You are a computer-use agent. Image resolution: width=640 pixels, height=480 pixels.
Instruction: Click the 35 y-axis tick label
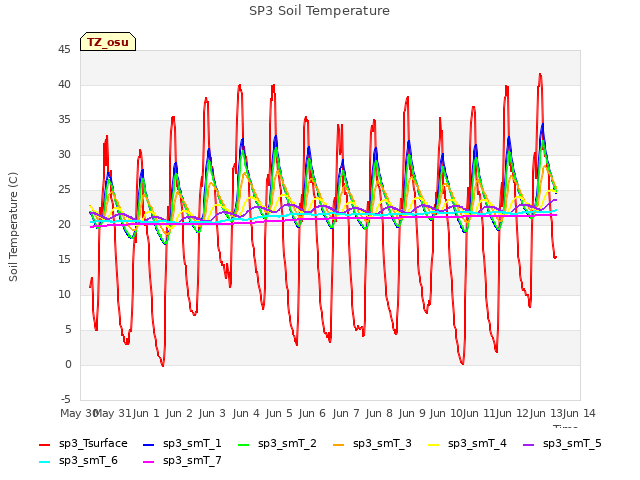coord(64,120)
